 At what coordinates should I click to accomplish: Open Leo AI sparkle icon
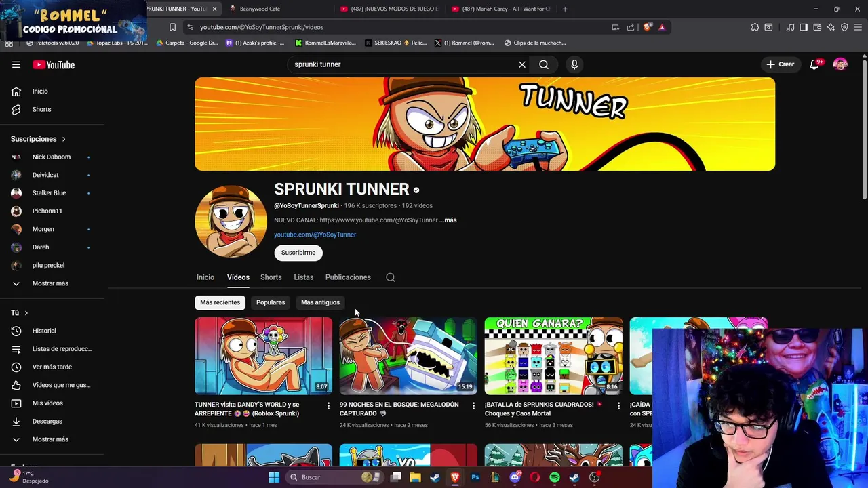click(831, 27)
